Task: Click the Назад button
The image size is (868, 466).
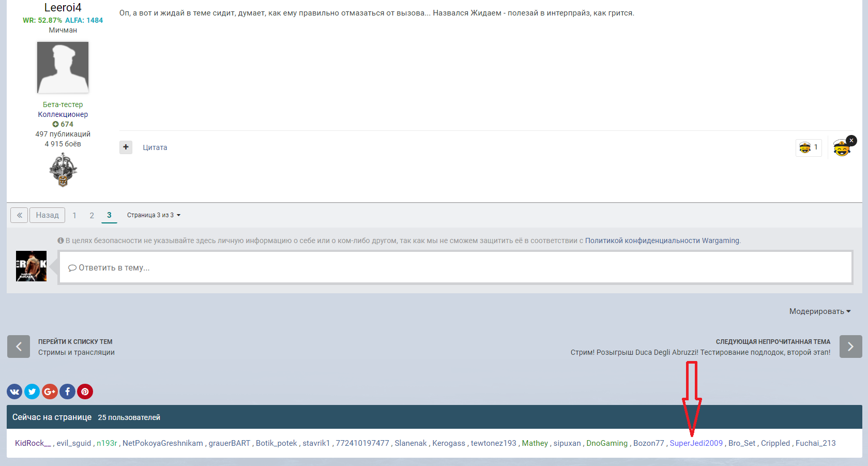Action: tap(47, 215)
